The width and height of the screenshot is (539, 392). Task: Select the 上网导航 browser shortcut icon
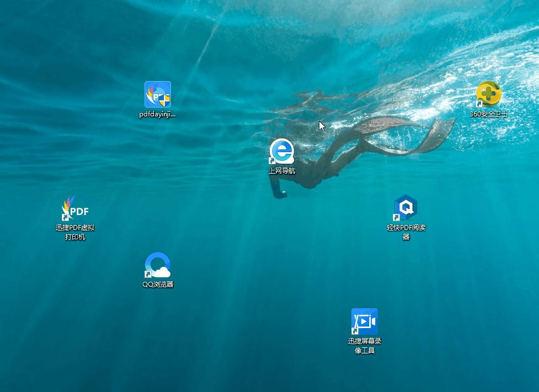[x=282, y=151]
